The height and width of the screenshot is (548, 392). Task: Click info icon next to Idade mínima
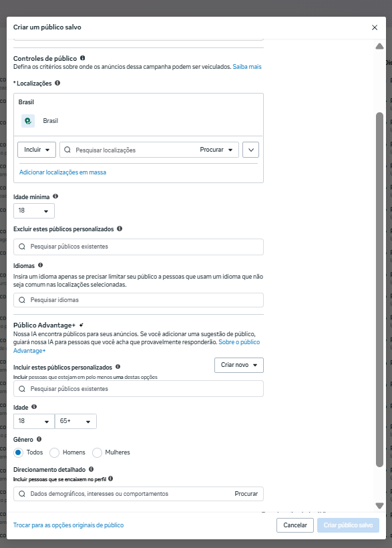pos(55,196)
